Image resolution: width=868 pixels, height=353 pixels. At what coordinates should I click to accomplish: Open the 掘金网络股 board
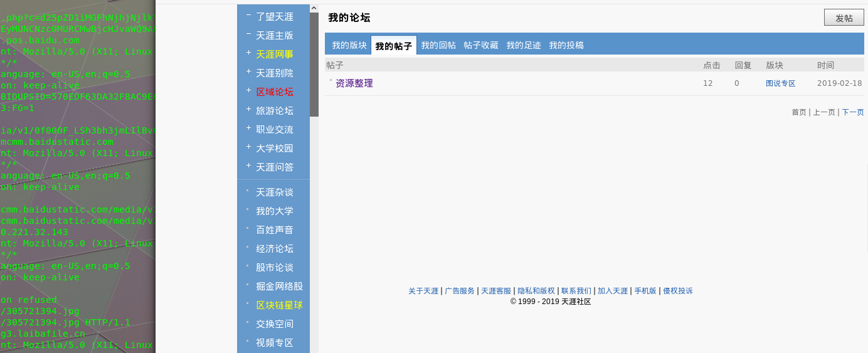280,287
